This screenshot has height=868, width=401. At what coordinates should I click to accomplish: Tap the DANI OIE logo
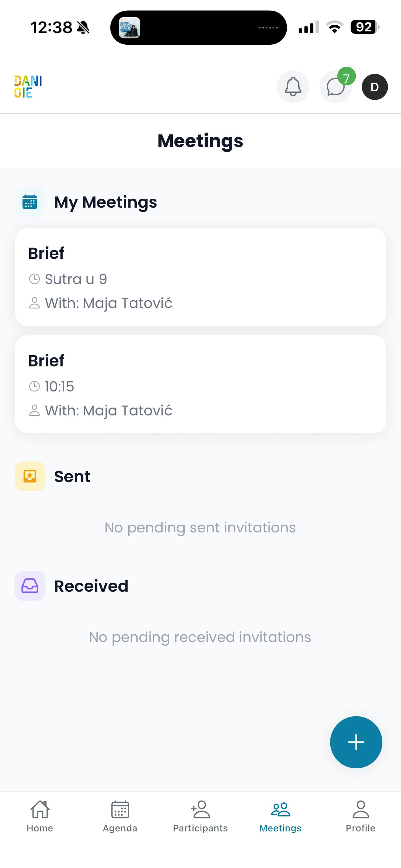pos(28,87)
